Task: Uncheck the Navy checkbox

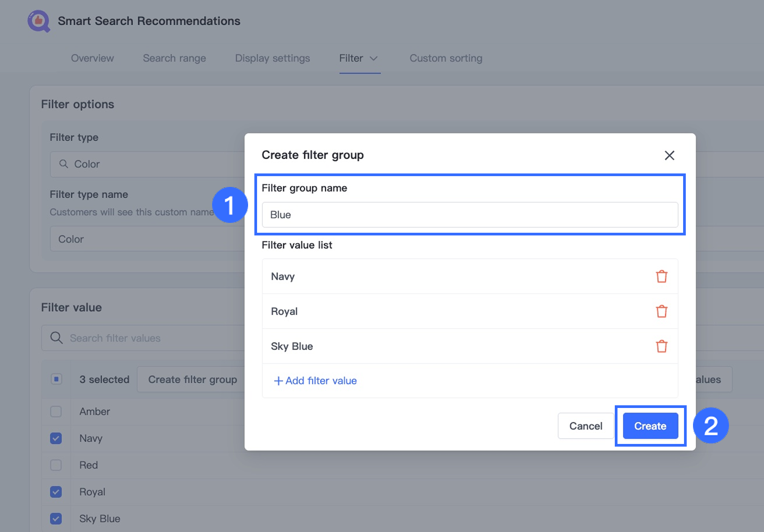Action: click(56, 438)
